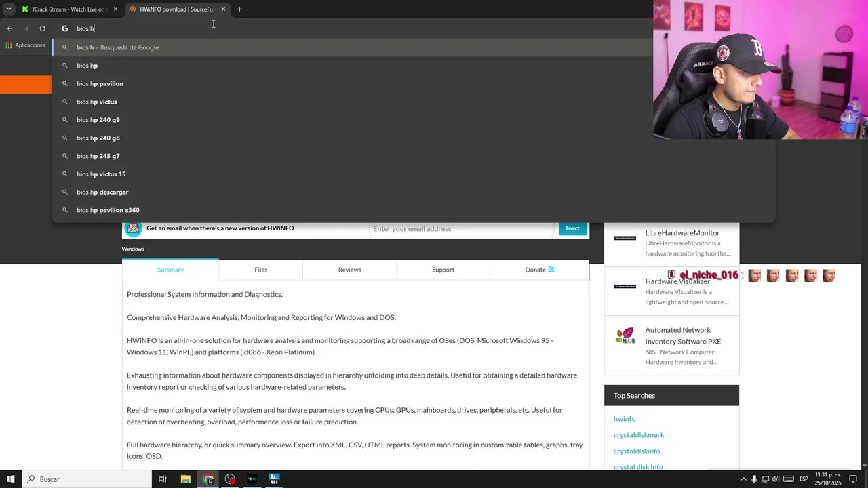
Task: Open the 'crystaldiskinfo' top search link
Action: (x=637, y=451)
